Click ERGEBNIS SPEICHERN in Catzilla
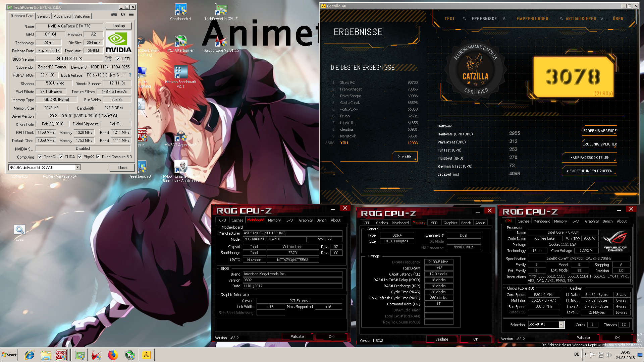 pyautogui.click(x=599, y=144)
